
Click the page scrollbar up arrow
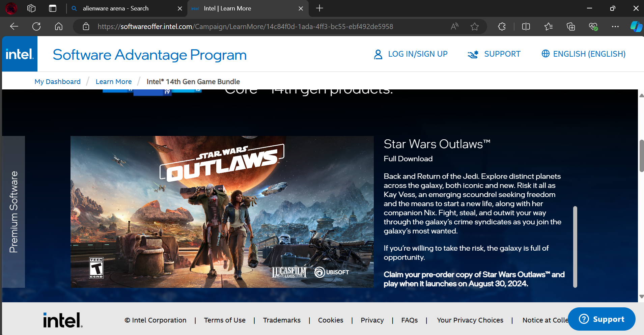[641, 95]
